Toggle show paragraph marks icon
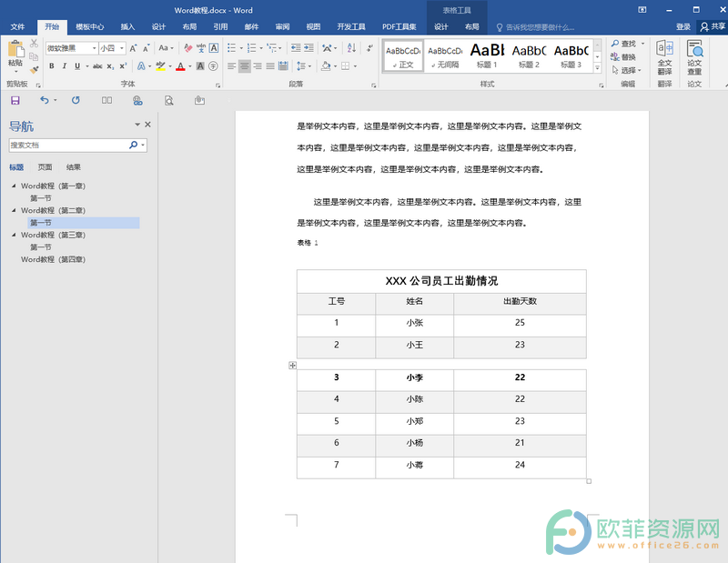Viewport: 728px width, 563px height. (369, 48)
